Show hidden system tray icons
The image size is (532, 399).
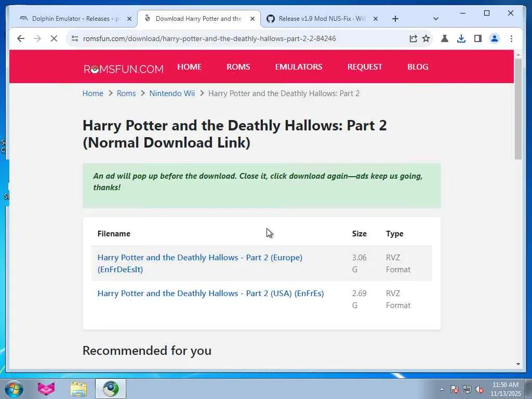pyautogui.click(x=442, y=390)
